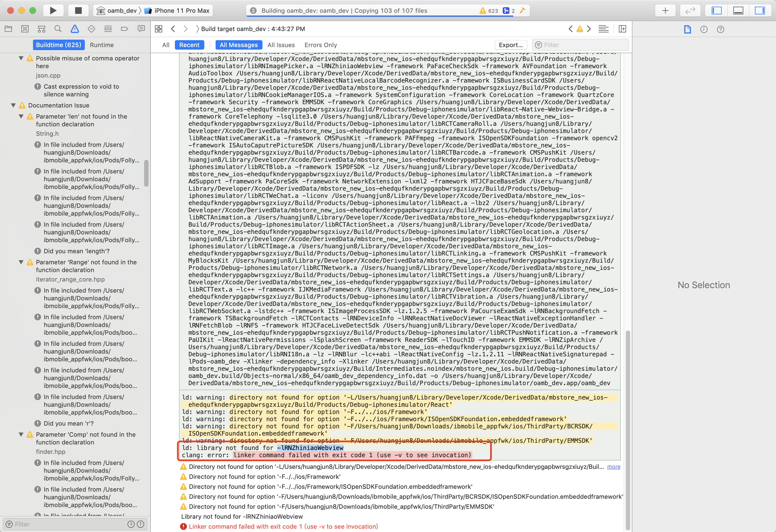Open the Quick Help inspector
The height and width of the screenshot is (532, 776).
(x=720, y=29)
